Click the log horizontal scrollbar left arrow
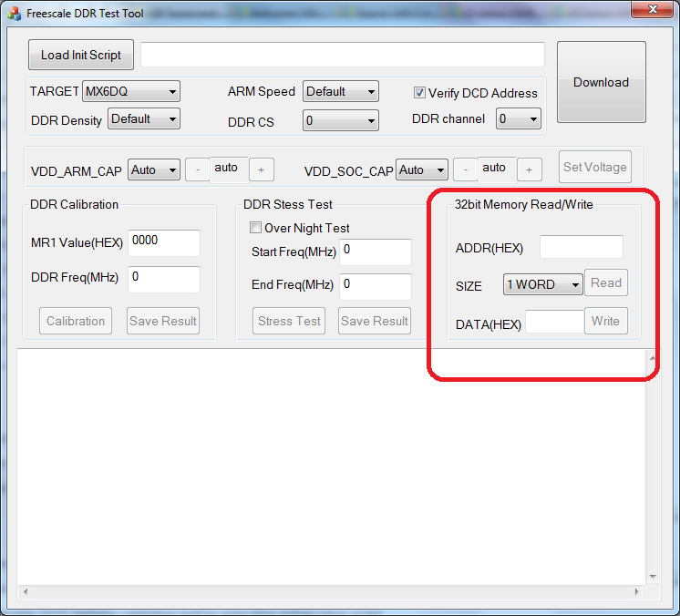 click(26, 591)
